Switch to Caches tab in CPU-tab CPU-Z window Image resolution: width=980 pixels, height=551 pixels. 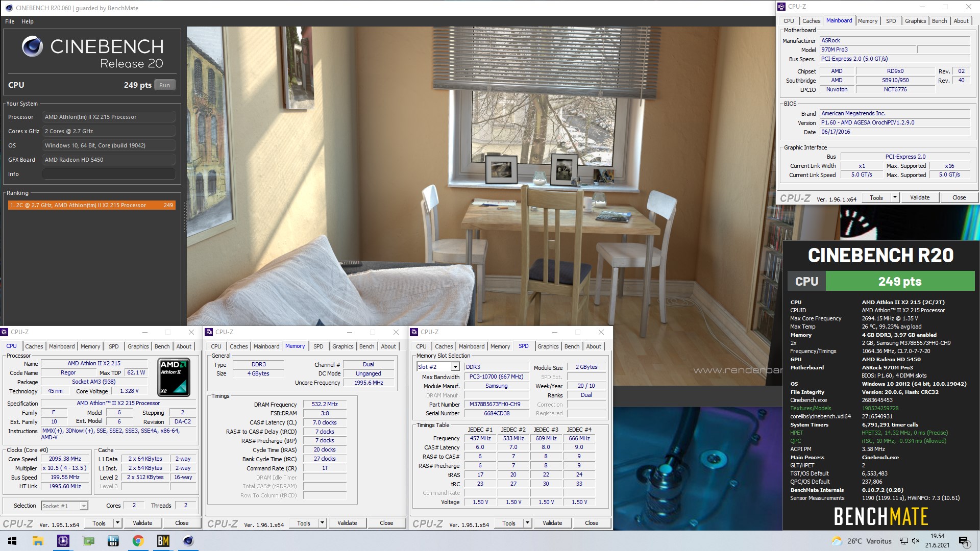point(34,346)
